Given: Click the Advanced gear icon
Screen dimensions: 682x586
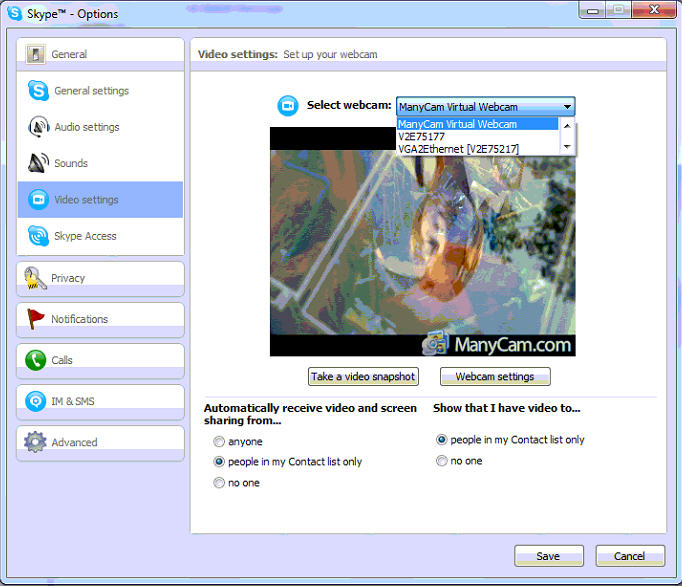Looking at the screenshot, I should pos(36,442).
